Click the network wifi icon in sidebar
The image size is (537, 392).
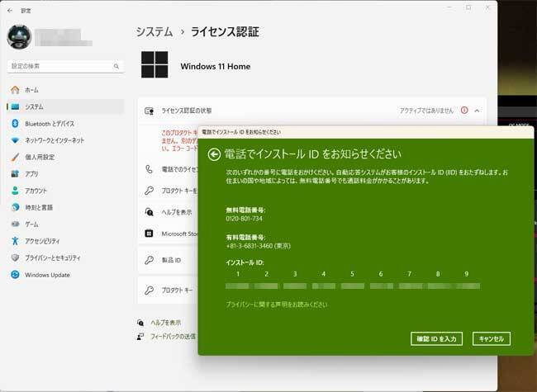(x=15, y=140)
